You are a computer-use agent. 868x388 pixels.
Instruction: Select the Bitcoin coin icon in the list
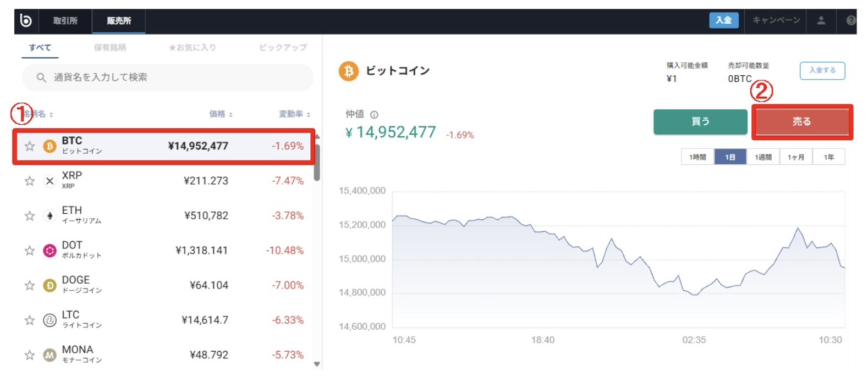point(50,146)
